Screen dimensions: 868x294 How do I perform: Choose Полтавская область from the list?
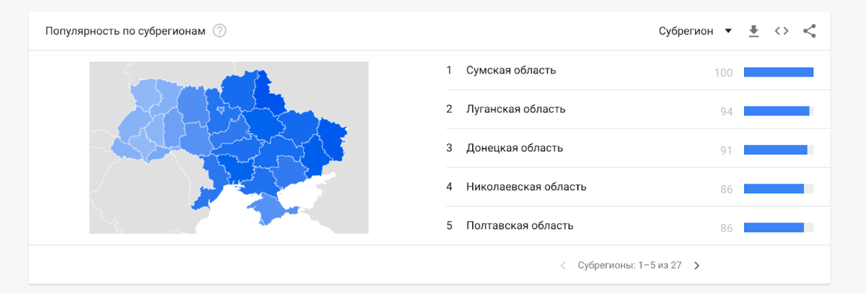point(519,226)
